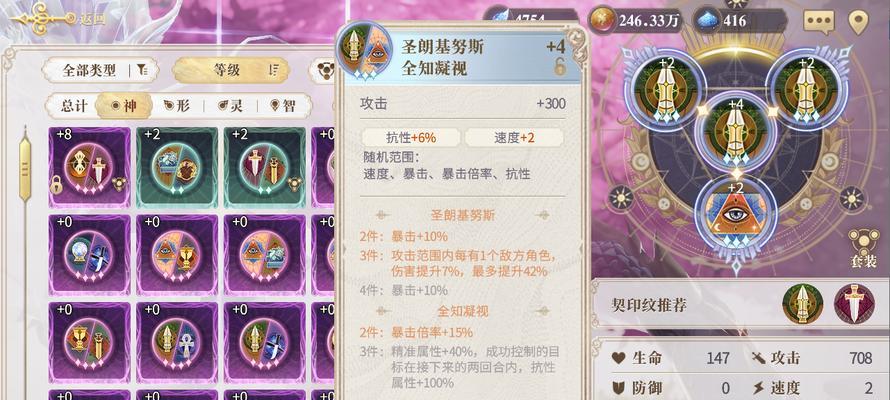Open the chat bubble icon
The height and width of the screenshot is (400, 890).
(x=818, y=22)
